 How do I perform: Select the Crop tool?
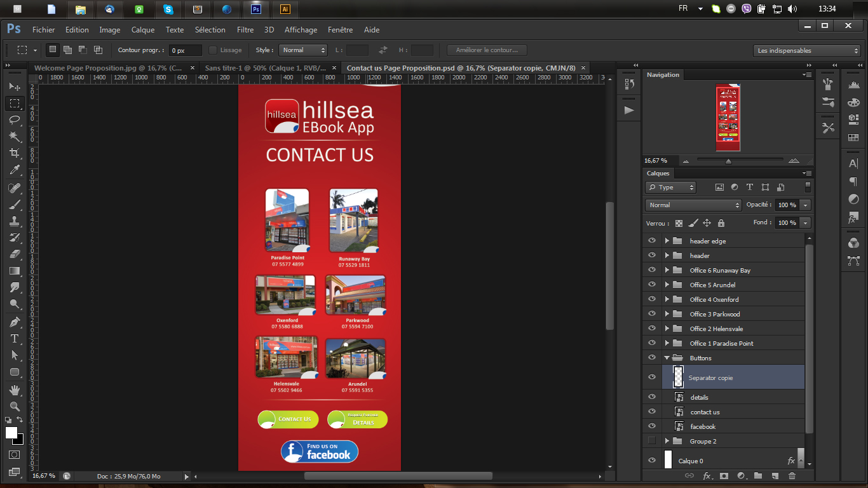(15, 153)
